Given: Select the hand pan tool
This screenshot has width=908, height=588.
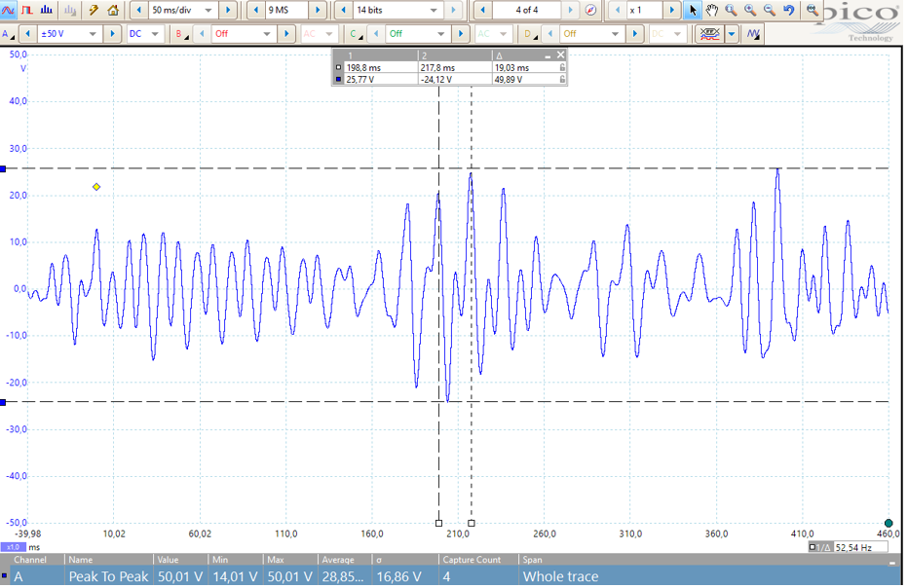Looking at the screenshot, I should pos(712,10).
